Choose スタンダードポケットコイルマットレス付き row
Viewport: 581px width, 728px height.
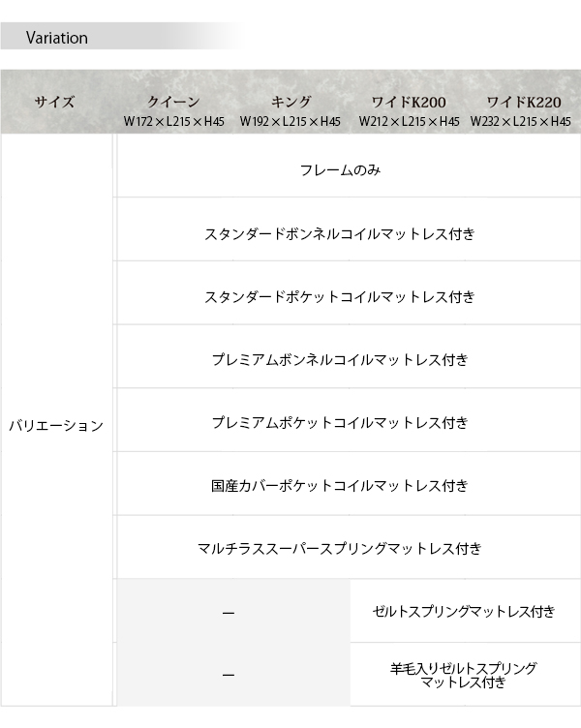point(349,293)
